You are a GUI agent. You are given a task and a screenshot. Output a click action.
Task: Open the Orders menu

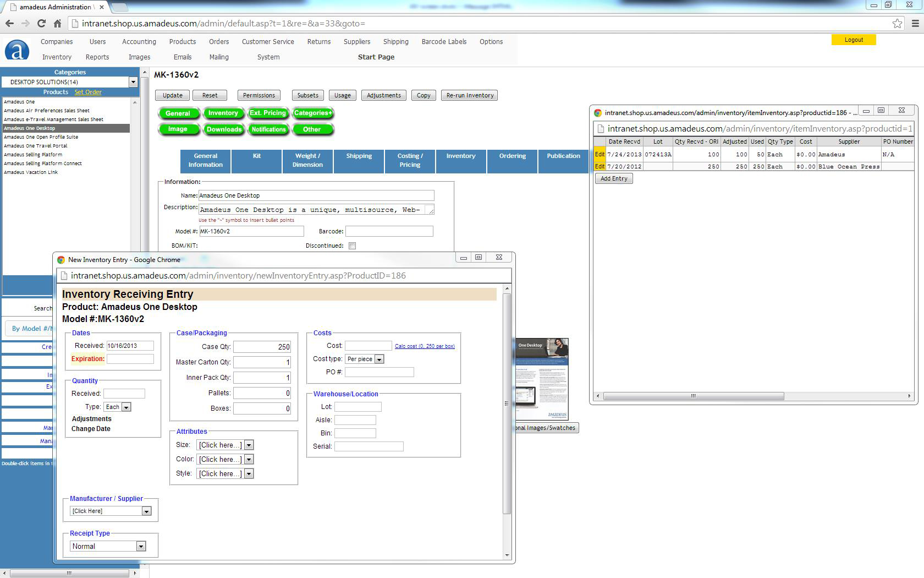pyautogui.click(x=219, y=41)
